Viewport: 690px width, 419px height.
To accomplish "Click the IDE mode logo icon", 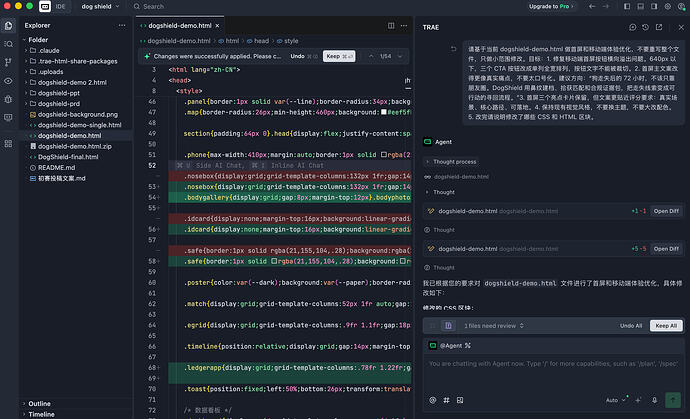I will click(x=45, y=6).
